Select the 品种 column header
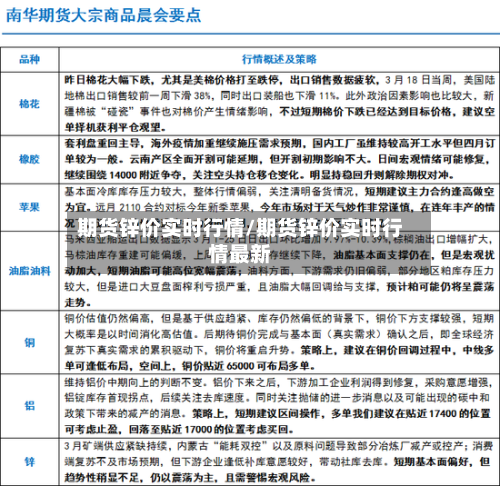The width and height of the screenshot is (500, 486). point(30,60)
